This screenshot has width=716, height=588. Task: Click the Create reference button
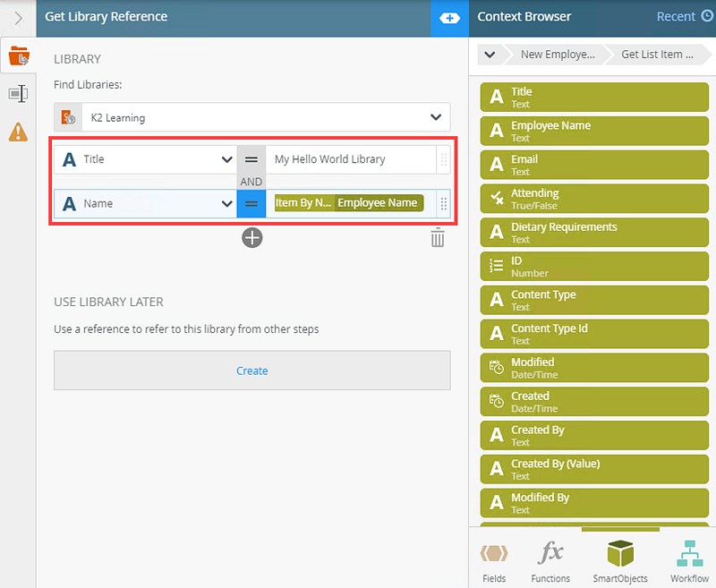click(251, 371)
